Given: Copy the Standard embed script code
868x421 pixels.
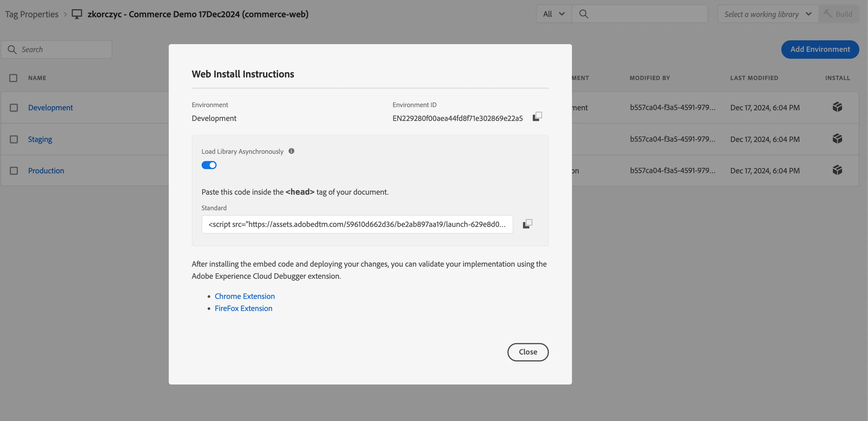Looking at the screenshot, I should 527,224.
